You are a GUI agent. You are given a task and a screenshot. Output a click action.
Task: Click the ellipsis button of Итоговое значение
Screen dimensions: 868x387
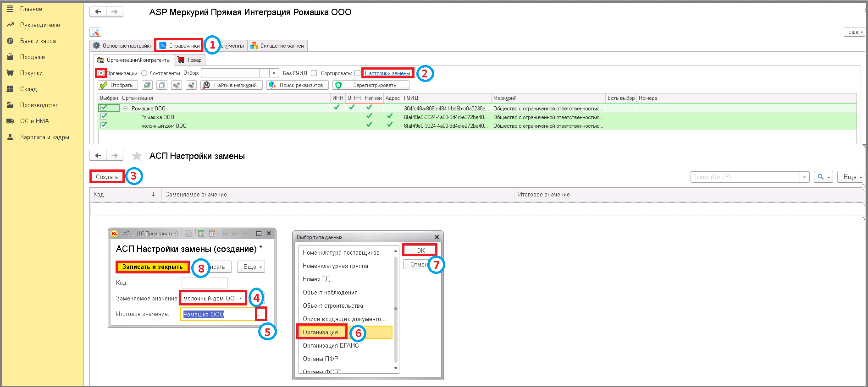coord(260,314)
